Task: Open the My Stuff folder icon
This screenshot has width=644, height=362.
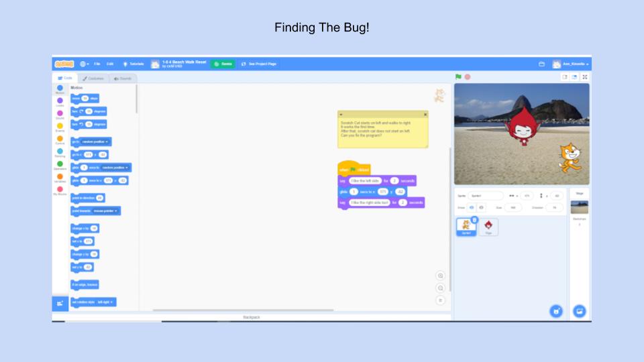Action: click(541, 64)
